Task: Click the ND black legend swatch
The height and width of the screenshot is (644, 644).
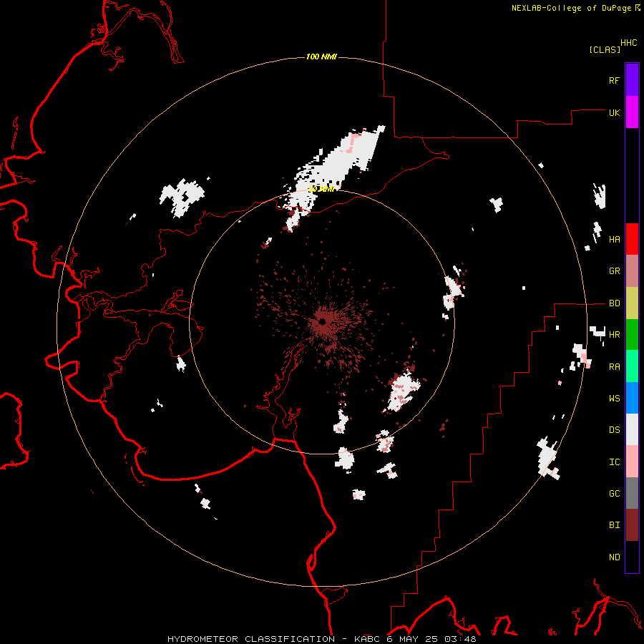Action: coord(632,557)
